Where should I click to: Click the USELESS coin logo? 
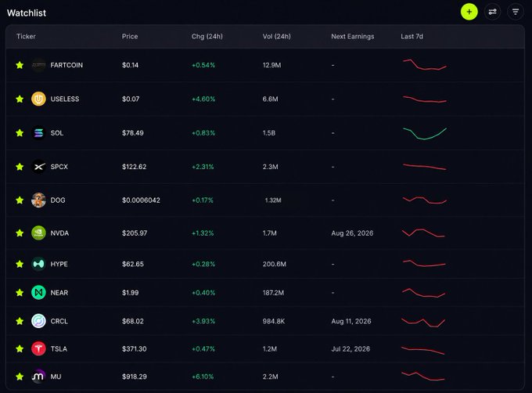(x=38, y=99)
